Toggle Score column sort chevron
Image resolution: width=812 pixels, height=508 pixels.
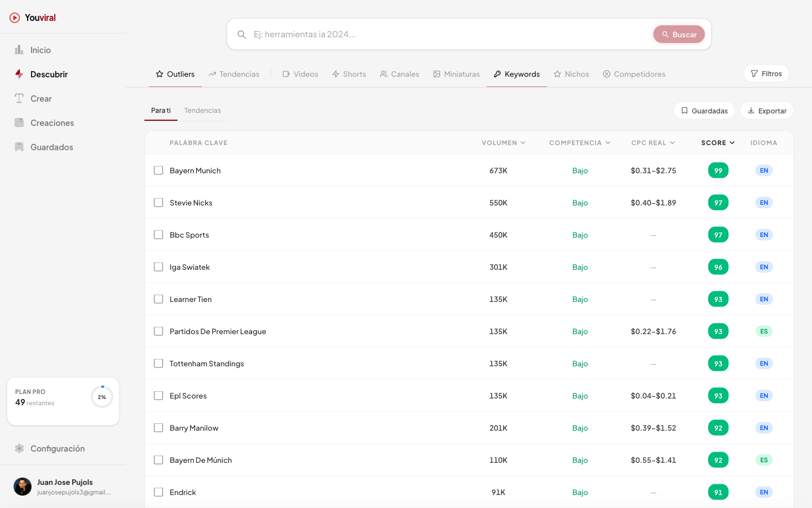[732, 143]
